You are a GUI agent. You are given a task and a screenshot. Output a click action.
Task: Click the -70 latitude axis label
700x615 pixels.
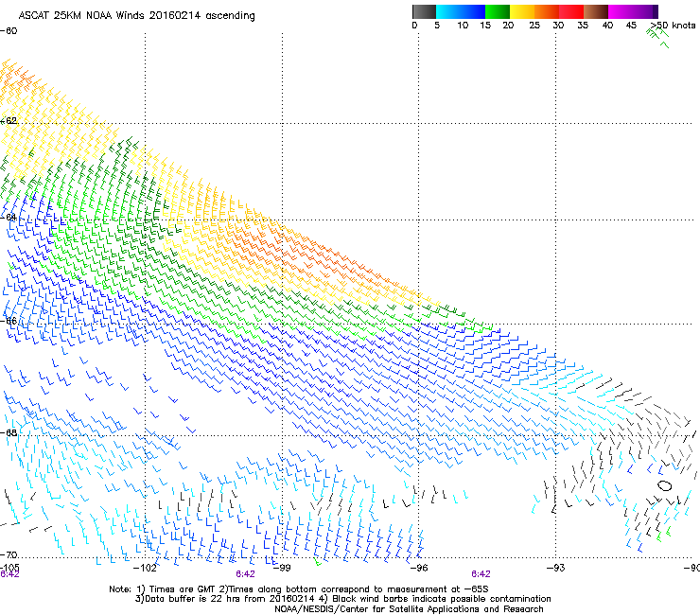9,554
